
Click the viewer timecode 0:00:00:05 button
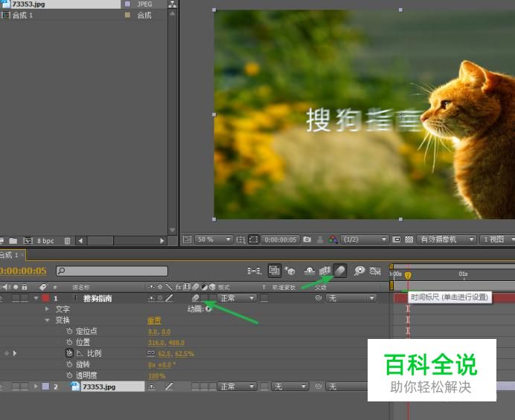pos(281,239)
